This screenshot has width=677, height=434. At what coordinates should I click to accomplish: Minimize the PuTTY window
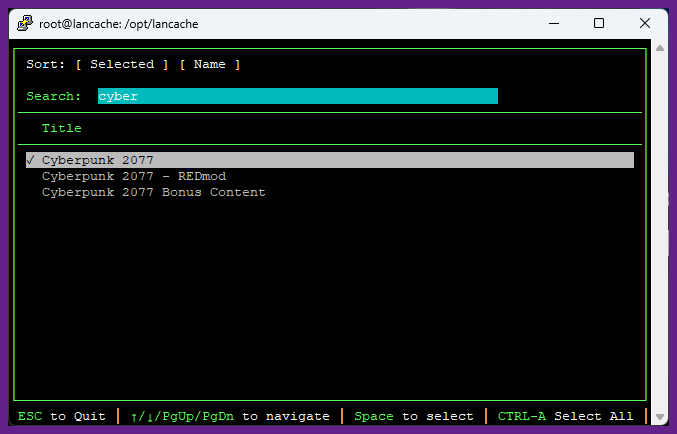coord(554,23)
